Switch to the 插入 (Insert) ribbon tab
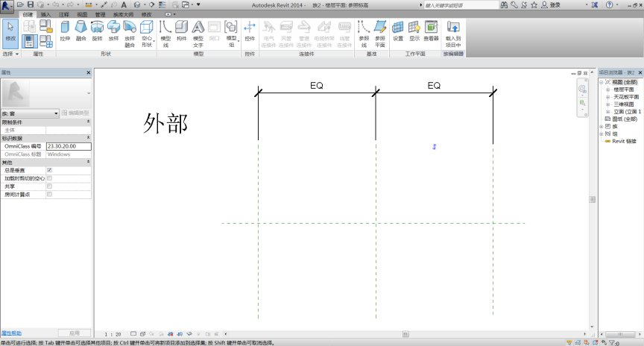 click(x=46, y=14)
